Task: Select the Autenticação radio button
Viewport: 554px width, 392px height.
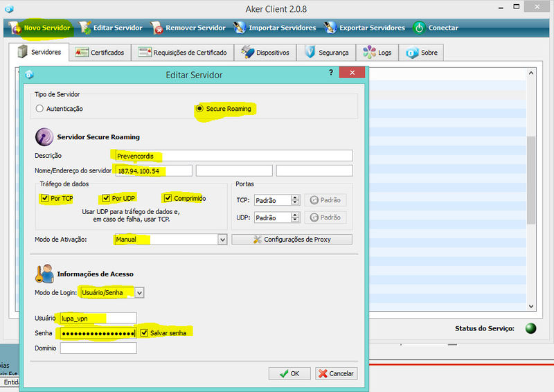Action: click(39, 109)
